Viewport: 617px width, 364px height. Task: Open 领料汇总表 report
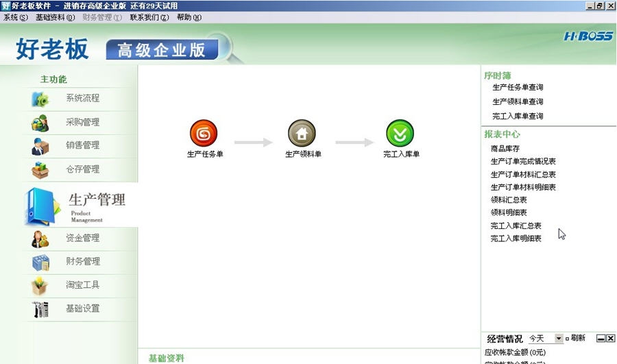tap(509, 200)
